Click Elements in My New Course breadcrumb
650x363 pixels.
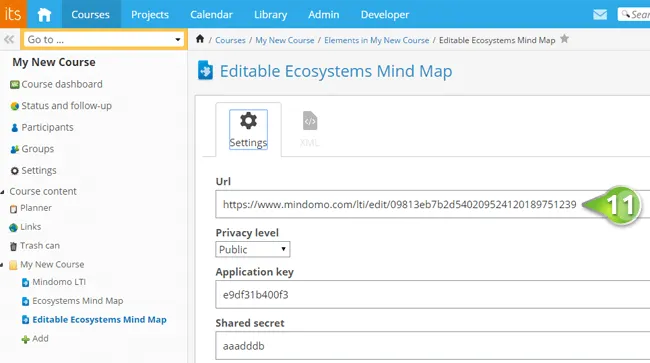click(x=376, y=40)
